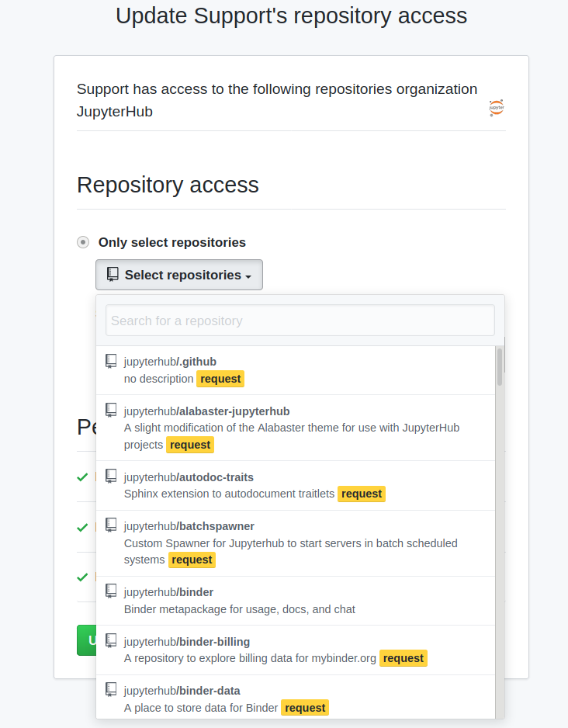Click the request badge for binder-billing
Viewport: 568px width, 728px height.
(403, 657)
